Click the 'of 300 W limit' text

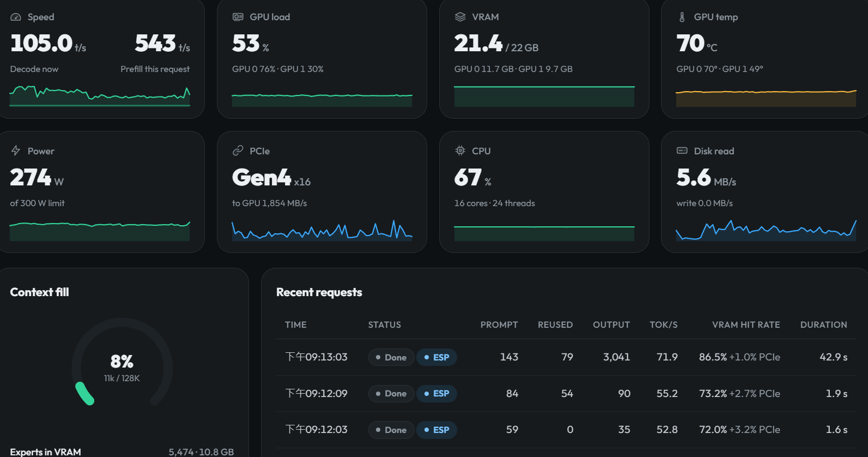(37, 203)
